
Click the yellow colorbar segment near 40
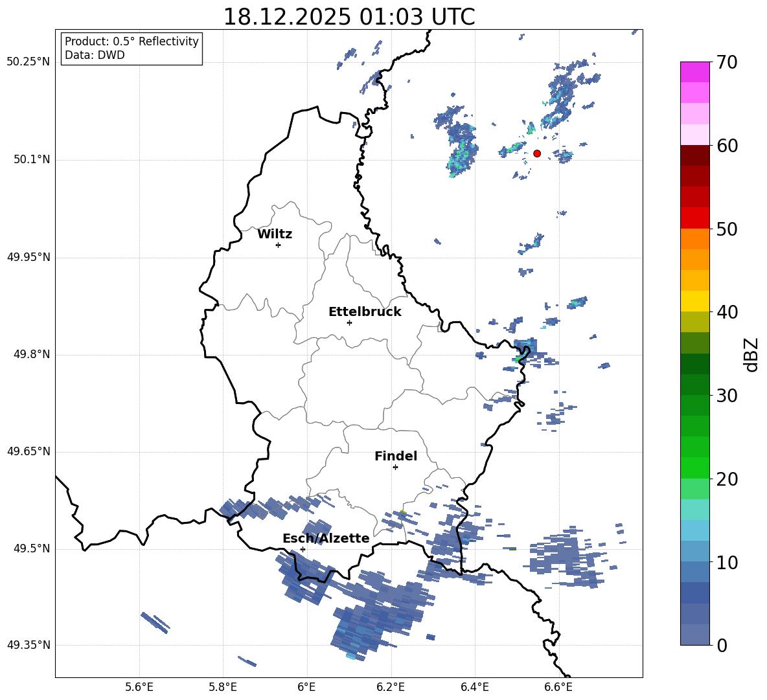(695, 301)
